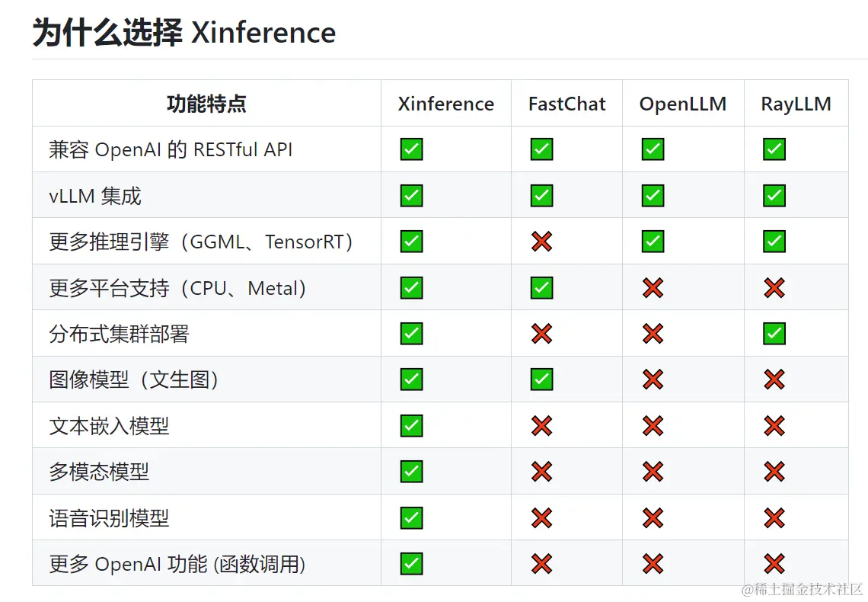
Task: Click FastChat red cross for 多模态模型
Action: pyautogui.click(x=541, y=472)
